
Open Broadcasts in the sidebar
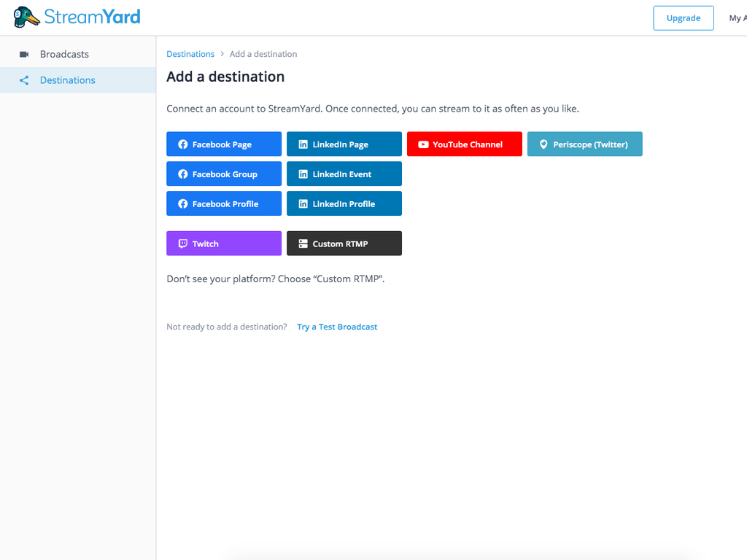[77, 54]
